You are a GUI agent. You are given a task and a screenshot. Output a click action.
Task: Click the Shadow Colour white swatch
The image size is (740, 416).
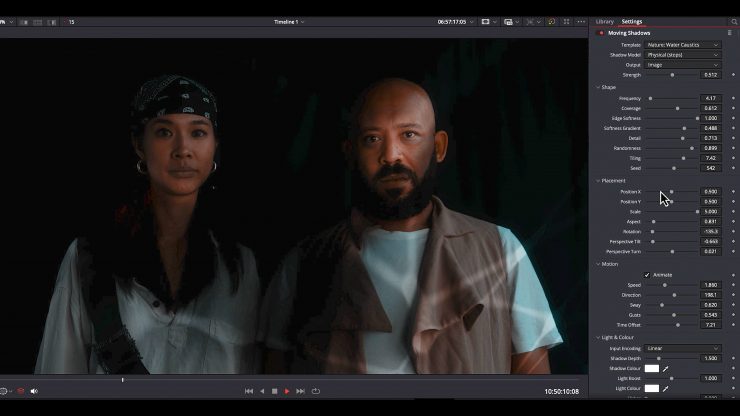[x=652, y=368]
